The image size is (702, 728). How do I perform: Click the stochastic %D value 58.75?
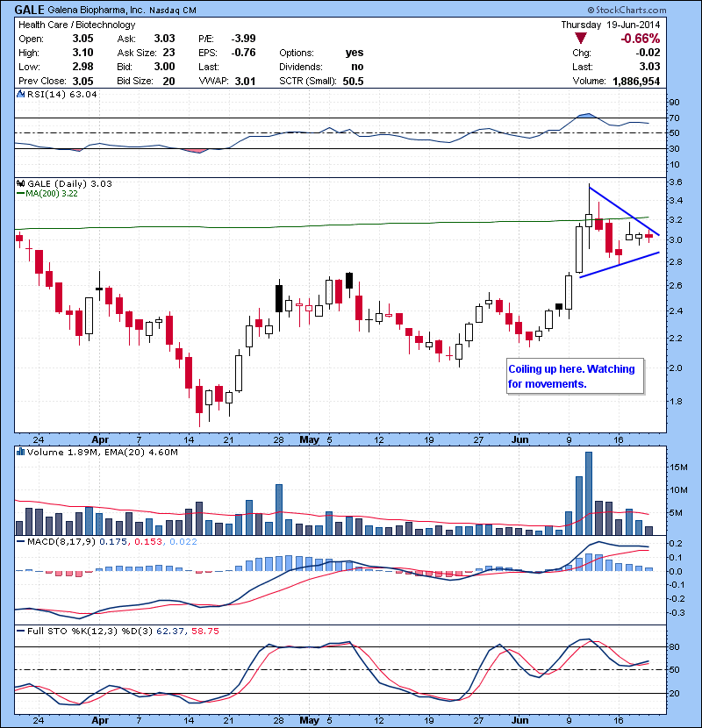click(x=205, y=631)
